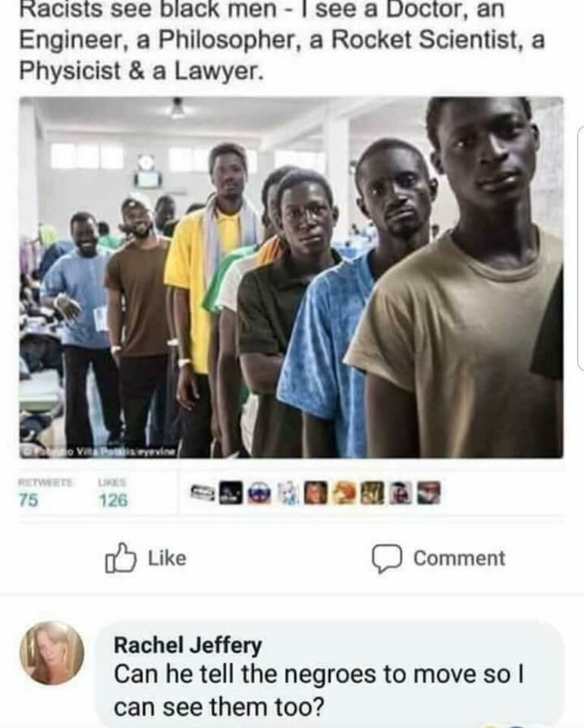Open the light blue cartoon liker avatar
This screenshot has width=584, height=728.
(287, 493)
